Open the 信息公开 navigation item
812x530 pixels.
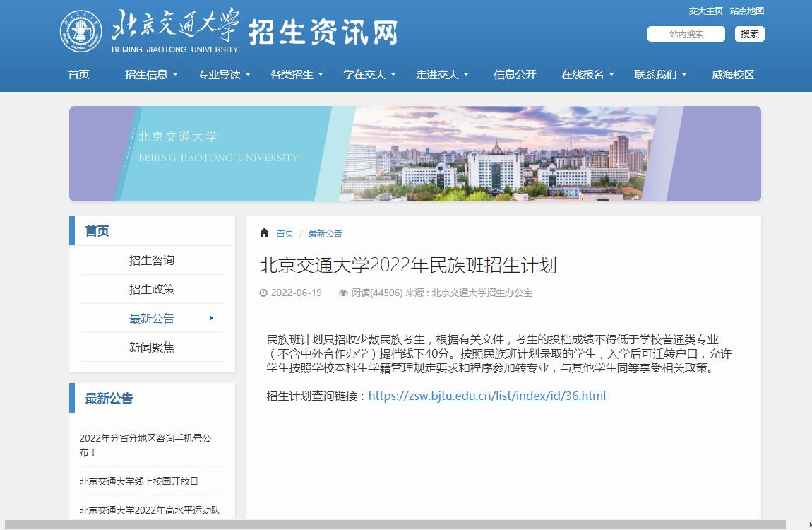515,75
